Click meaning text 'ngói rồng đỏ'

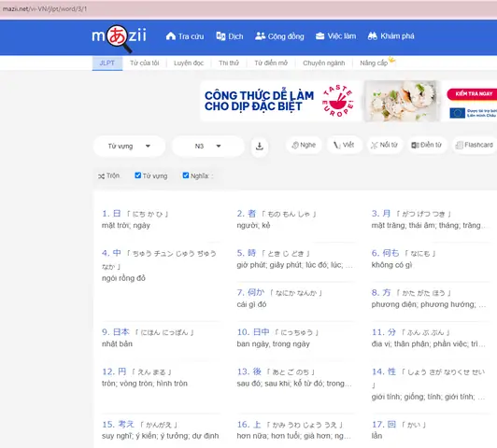point(123,278)
